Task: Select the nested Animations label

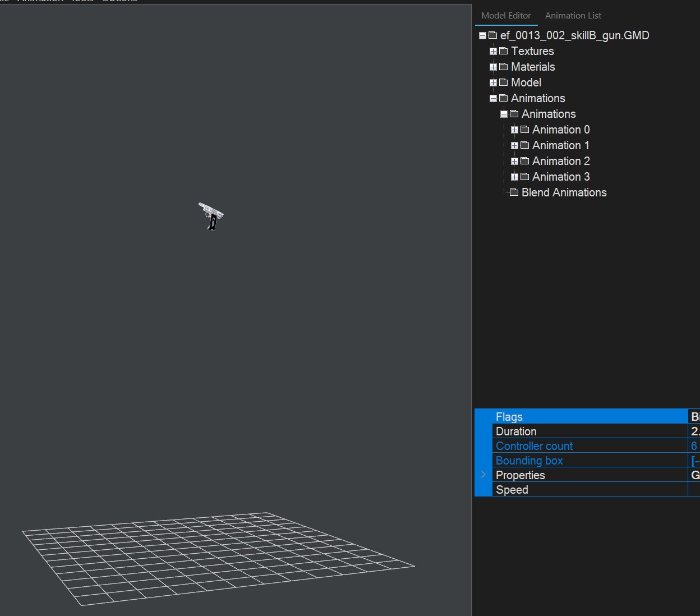Action: point(549,114)
